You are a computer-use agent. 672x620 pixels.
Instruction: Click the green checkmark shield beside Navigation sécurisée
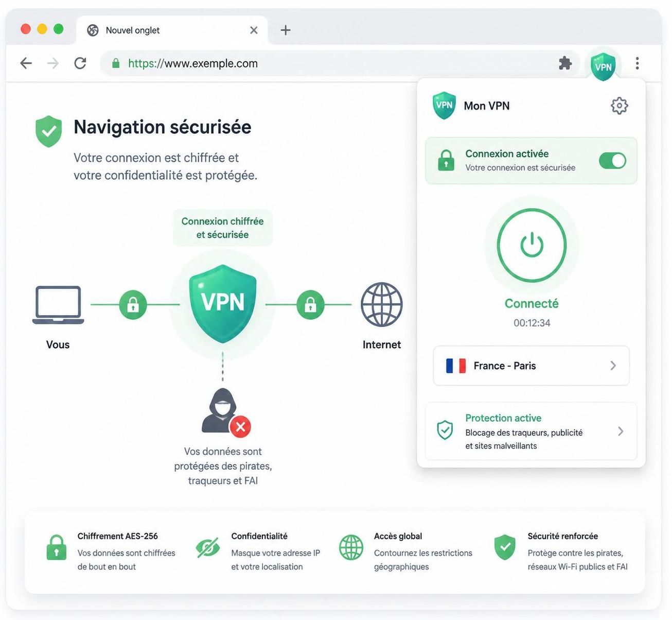pos(48,131)
